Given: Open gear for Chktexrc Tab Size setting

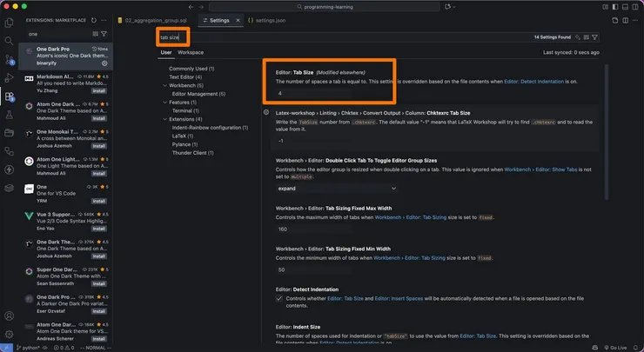Looking at the screenshot, I should click(x=266, y=112).
